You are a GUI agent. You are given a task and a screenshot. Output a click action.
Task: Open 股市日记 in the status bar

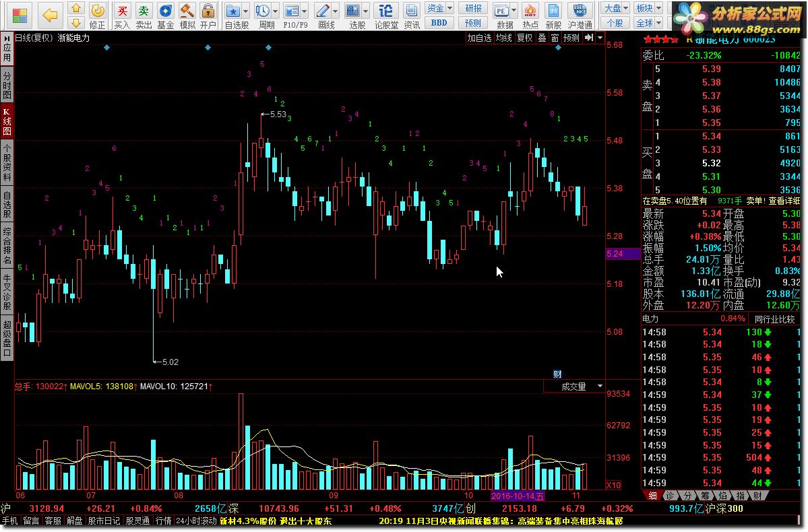(x=104, y=521)
